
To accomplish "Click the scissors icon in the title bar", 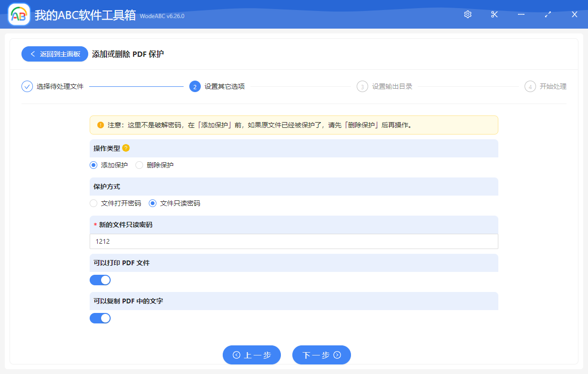I will [x=494, y=14].
